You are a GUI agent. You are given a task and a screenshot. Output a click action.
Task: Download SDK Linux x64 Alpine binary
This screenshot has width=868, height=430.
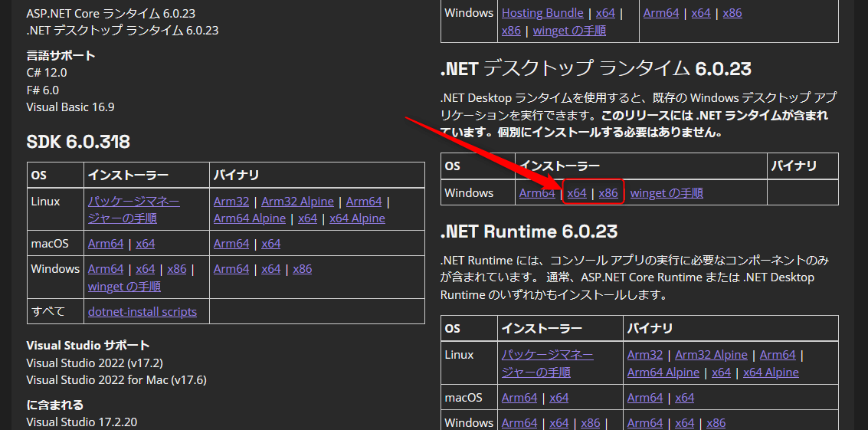pos(358,218)
